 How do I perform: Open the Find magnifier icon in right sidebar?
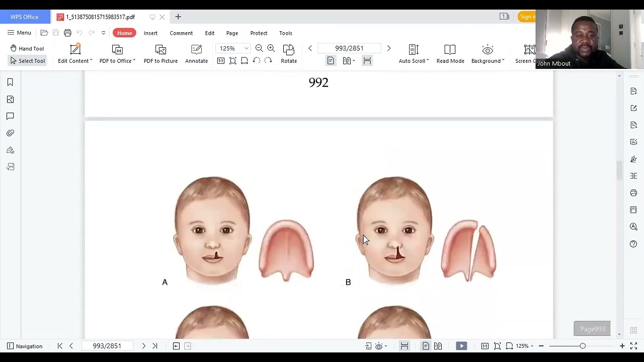coord(633,227)
